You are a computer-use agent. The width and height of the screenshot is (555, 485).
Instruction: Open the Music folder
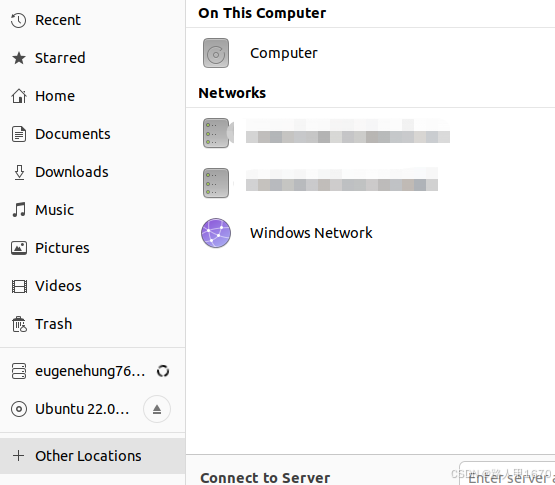(x=92, y=210)
